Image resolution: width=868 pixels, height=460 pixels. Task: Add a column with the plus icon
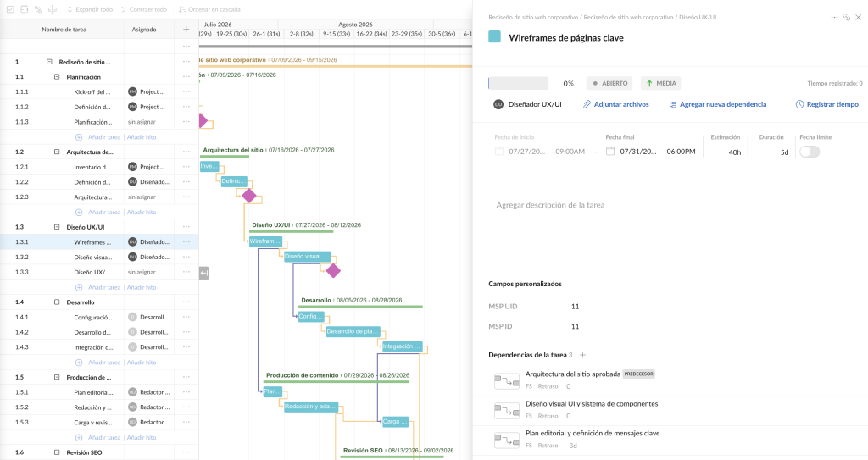(186, 30)
